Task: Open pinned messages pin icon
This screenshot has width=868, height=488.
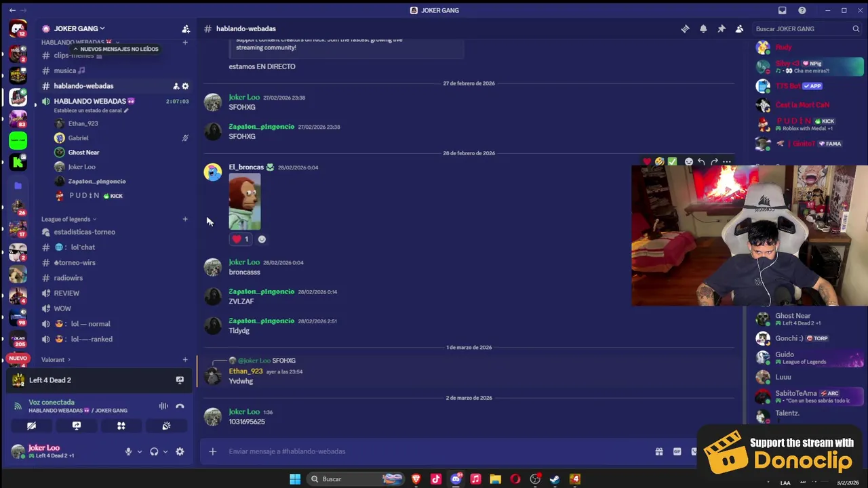Action: click(722, 29)
